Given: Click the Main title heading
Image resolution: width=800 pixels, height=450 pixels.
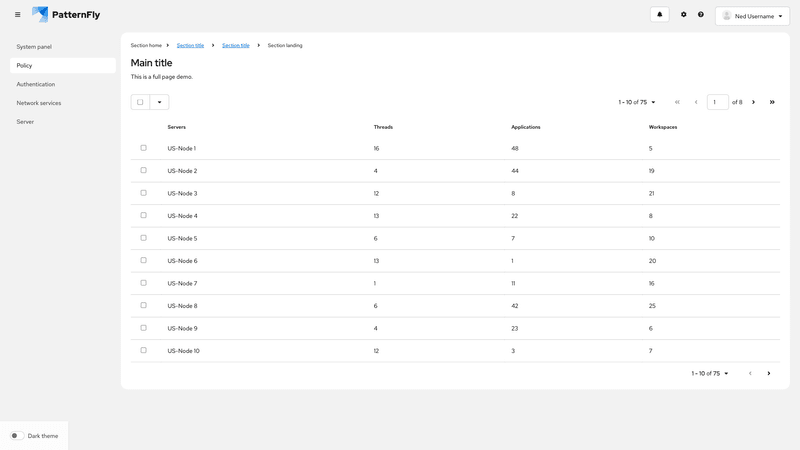Looking at the screenshot, I should click(x=152, y=63).
